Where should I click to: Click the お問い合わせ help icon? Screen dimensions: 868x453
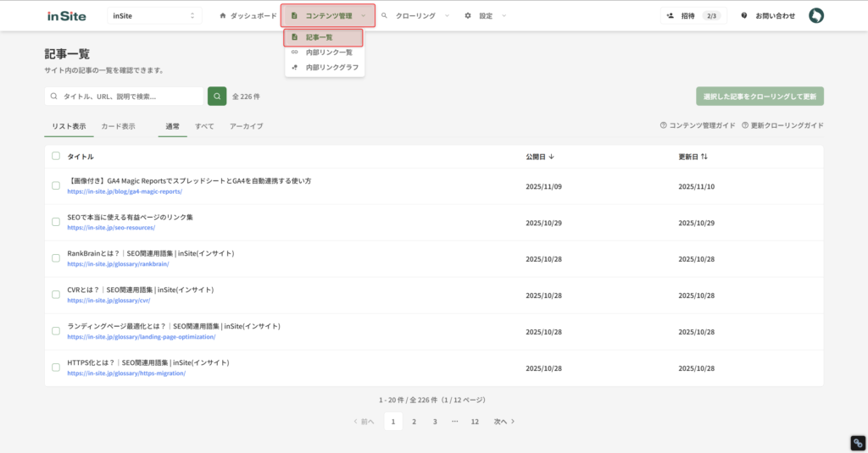point(744,15)
